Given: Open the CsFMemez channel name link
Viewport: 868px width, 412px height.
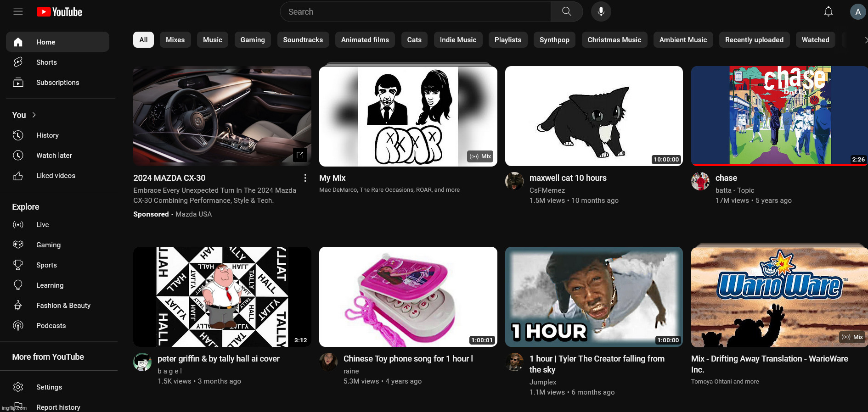Looking at the screenshot, I should [547, 190].
